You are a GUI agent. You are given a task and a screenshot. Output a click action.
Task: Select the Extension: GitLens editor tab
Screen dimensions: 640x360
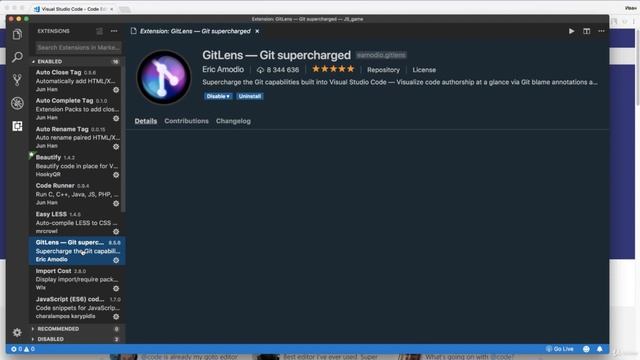[x=195, y=31]
